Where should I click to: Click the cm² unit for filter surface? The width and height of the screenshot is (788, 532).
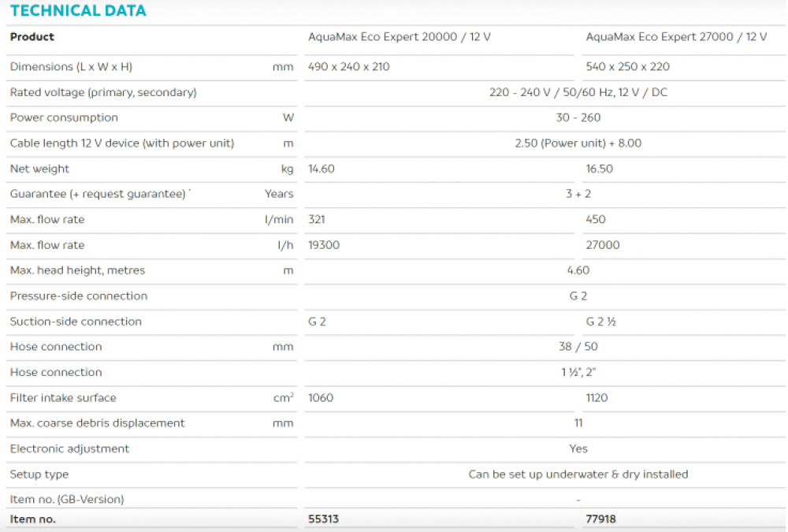click(x=284, y=398)
